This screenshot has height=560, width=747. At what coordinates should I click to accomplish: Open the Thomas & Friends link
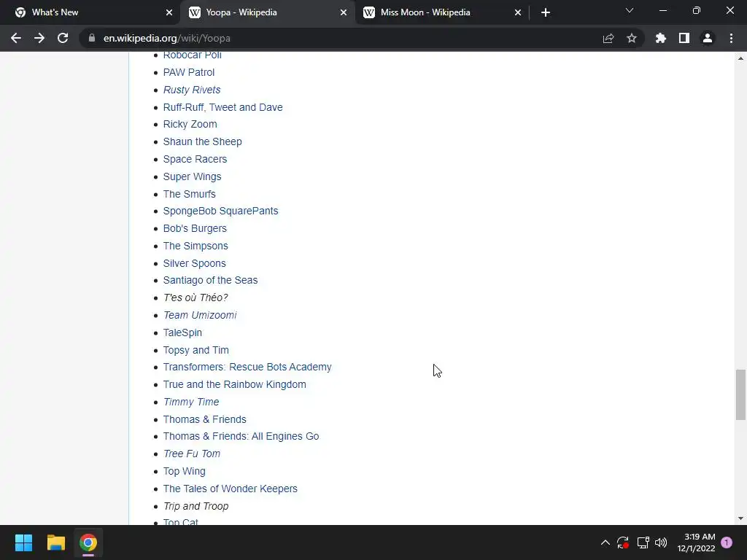pos(204,419)
